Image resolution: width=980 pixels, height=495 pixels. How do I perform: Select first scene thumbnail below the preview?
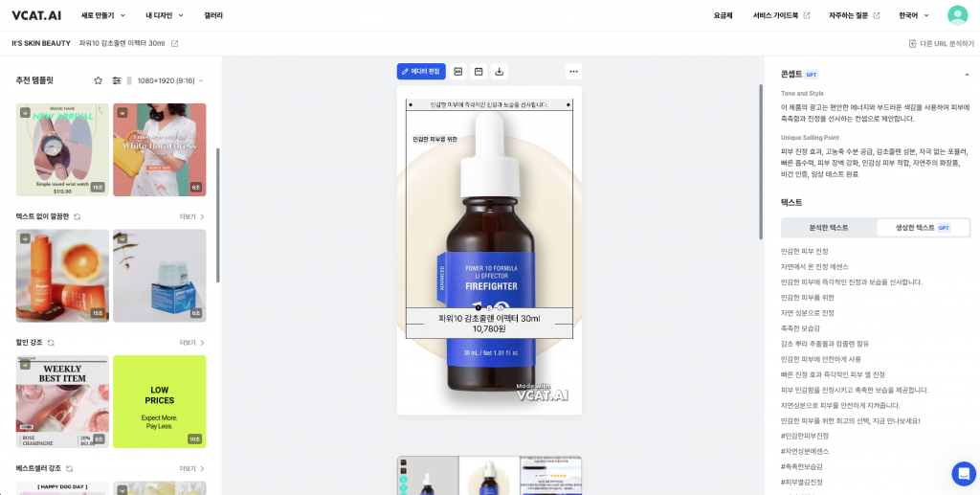click(x=428, y=476)
